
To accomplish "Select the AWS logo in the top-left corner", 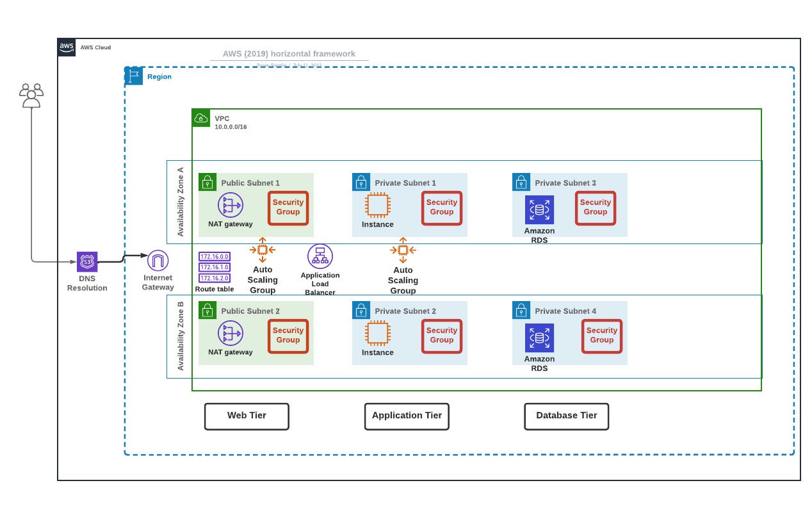I will coord(67,46).
